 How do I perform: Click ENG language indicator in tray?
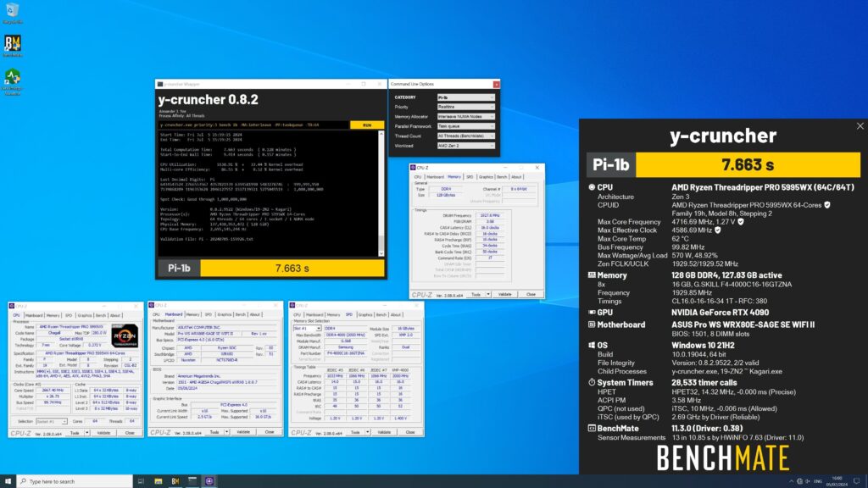(818, 481)
